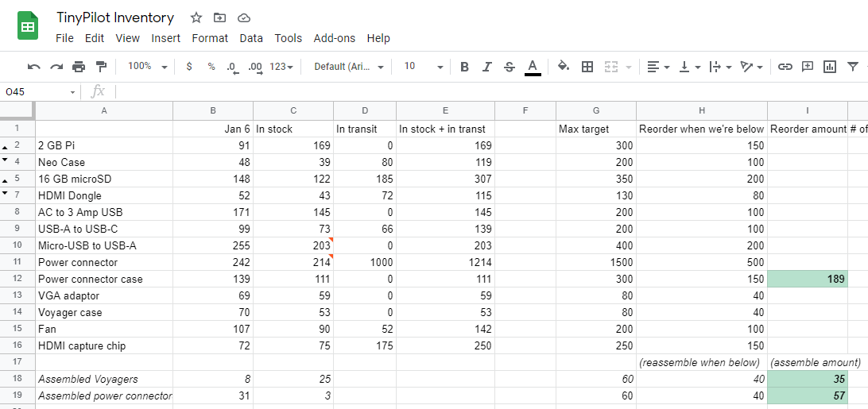Select row 12 header
This screenshot has height=409, width=868.
point(17,279)
